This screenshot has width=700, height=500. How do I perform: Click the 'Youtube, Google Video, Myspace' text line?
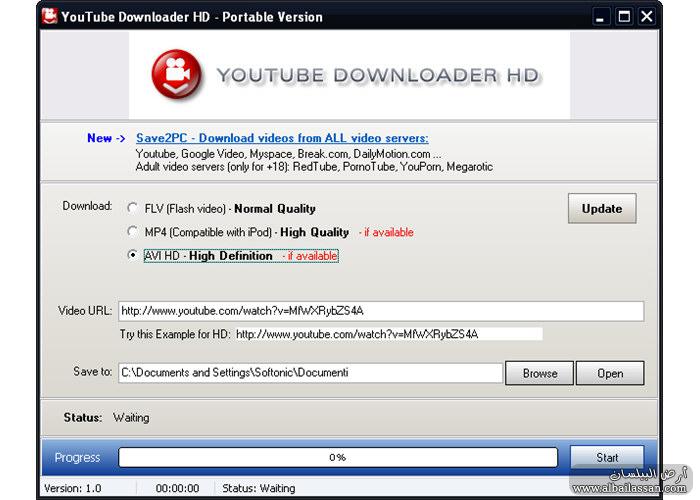click(x=288, y=154)
